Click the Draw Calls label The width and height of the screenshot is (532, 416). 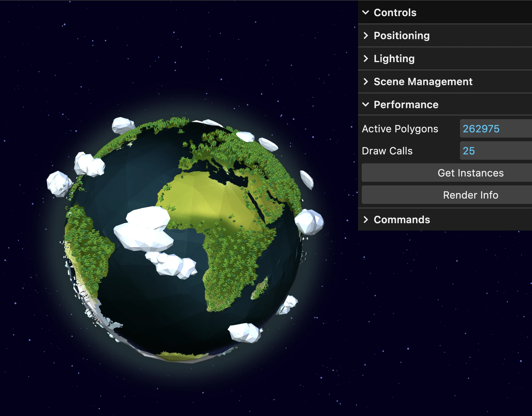(x=387, y=151)
